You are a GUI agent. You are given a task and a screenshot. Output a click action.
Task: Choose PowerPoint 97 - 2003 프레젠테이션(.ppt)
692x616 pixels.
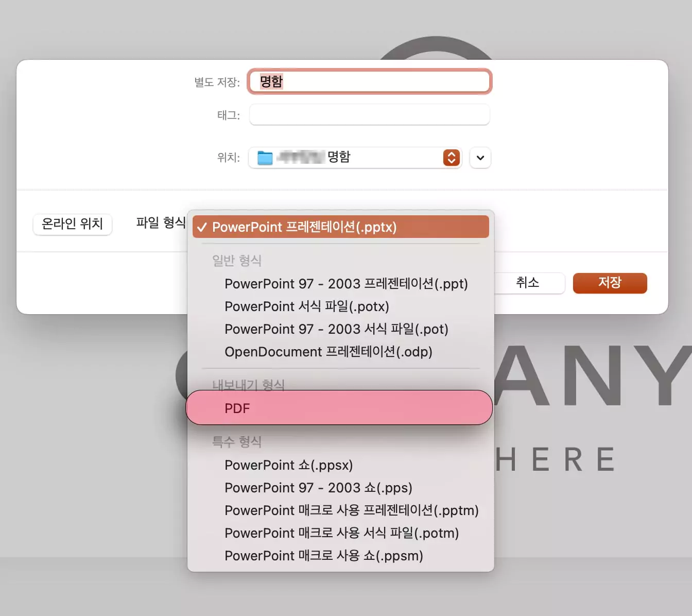tap(340, 284)
